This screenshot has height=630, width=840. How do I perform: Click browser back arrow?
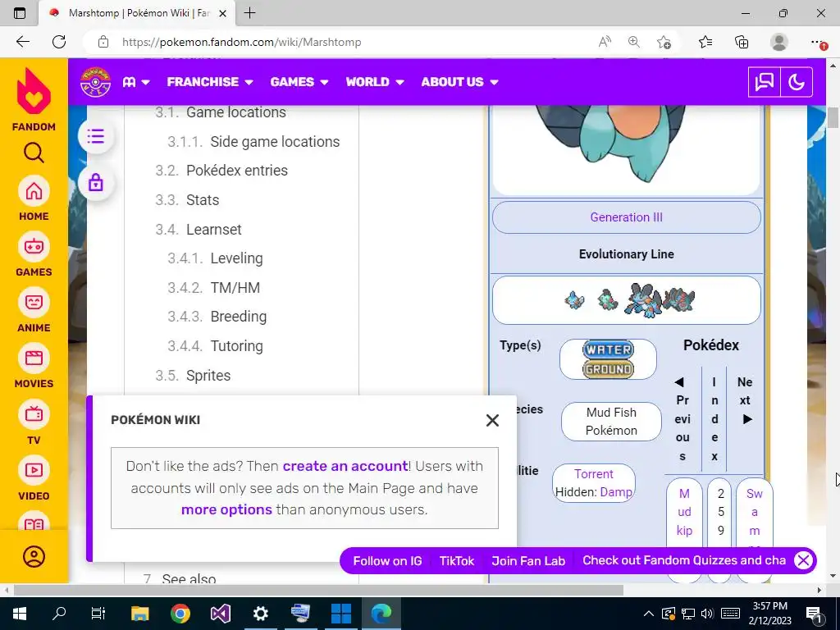(22, 42)
